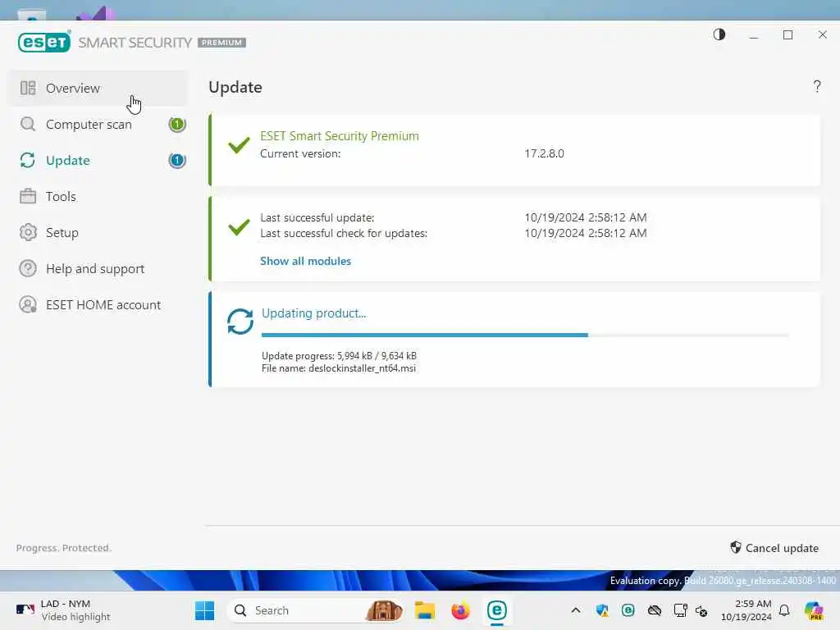
Task: Click the update download progress bar
Action: click(x=525, y=336)
